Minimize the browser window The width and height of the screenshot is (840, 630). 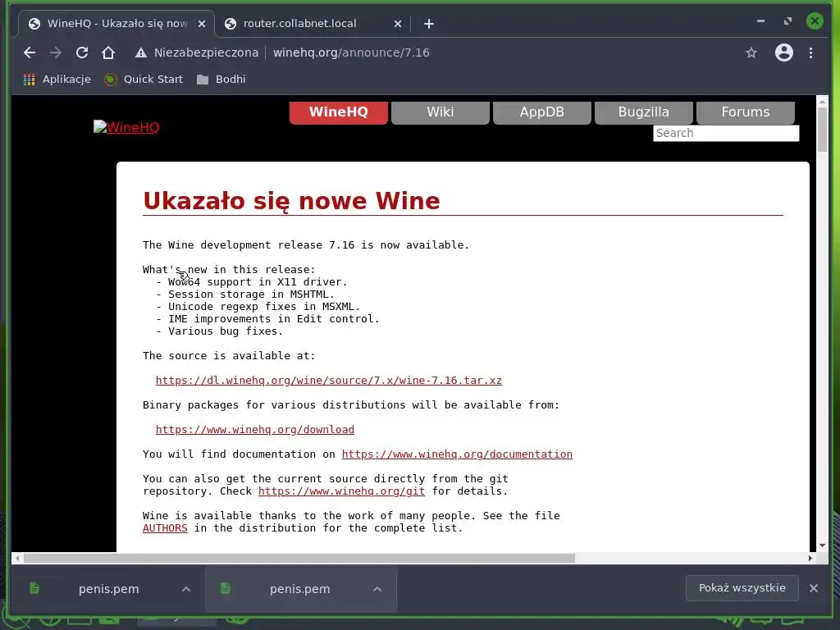(760, 21)
